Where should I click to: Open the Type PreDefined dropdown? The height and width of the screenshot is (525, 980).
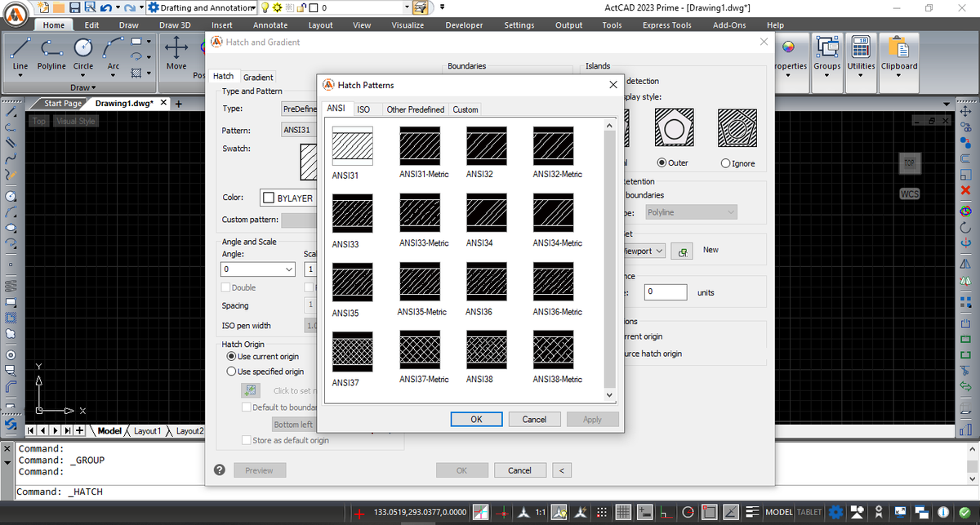click(298, 109)
